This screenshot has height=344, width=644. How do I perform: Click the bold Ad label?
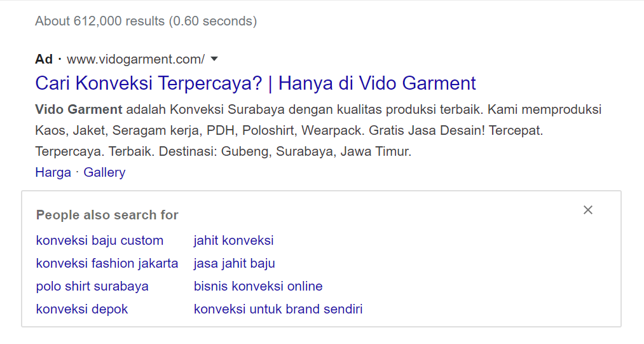[44, 59]
